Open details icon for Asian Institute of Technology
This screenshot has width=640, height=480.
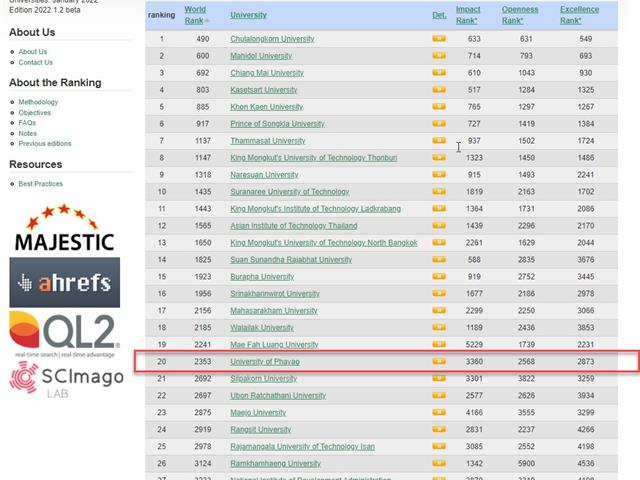439,226
